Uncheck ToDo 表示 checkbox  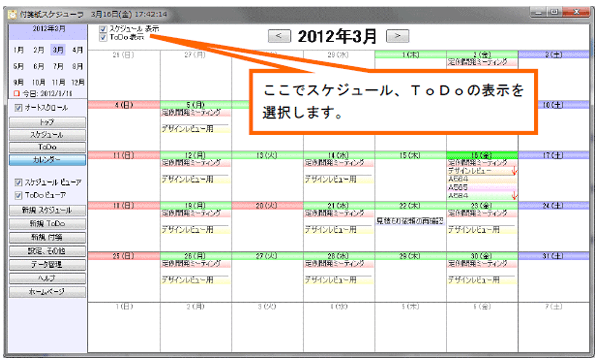[103, 38]
